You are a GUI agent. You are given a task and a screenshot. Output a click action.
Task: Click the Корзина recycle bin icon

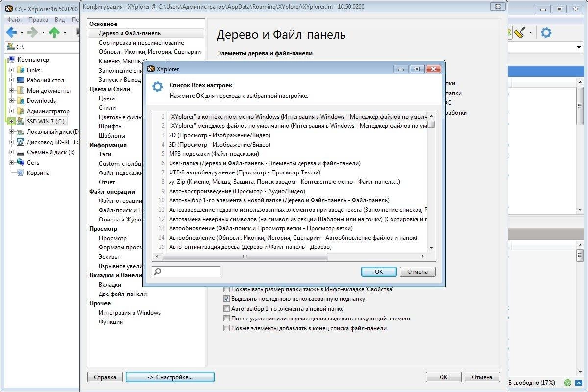pos(21,173)
